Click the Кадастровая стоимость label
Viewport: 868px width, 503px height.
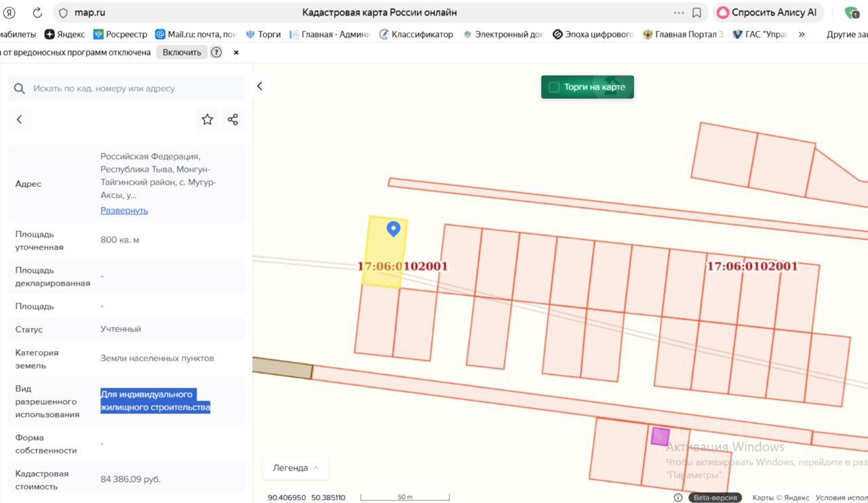click(x=42, y=480)
